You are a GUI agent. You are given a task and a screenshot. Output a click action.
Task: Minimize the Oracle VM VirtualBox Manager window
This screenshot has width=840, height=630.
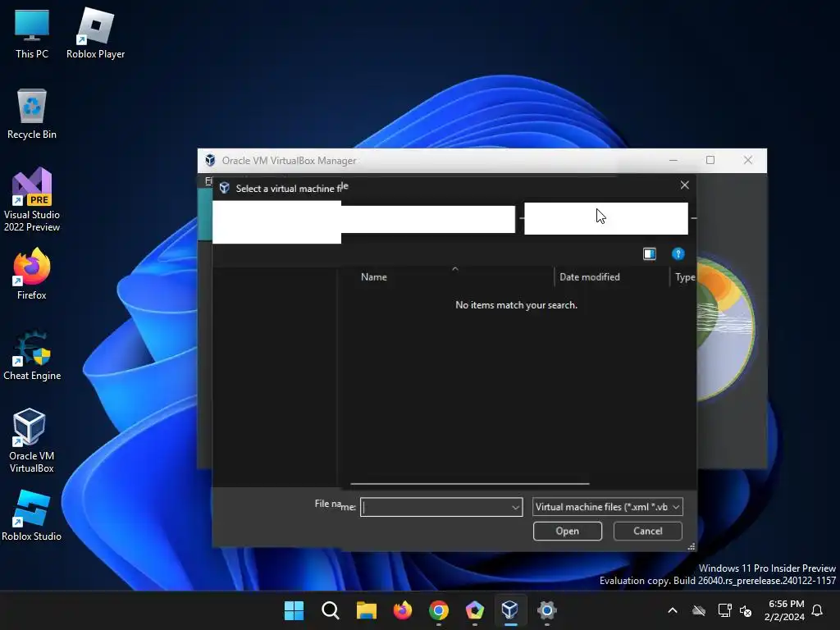pyautogui.click(x=673, y=160)
